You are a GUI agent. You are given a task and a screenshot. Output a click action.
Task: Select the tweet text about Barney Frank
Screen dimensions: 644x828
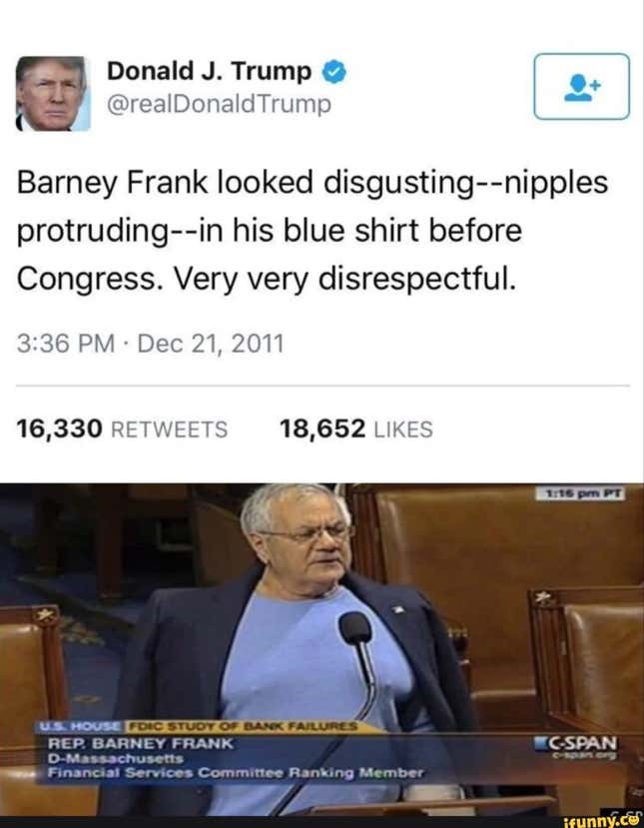pos(313,231)
